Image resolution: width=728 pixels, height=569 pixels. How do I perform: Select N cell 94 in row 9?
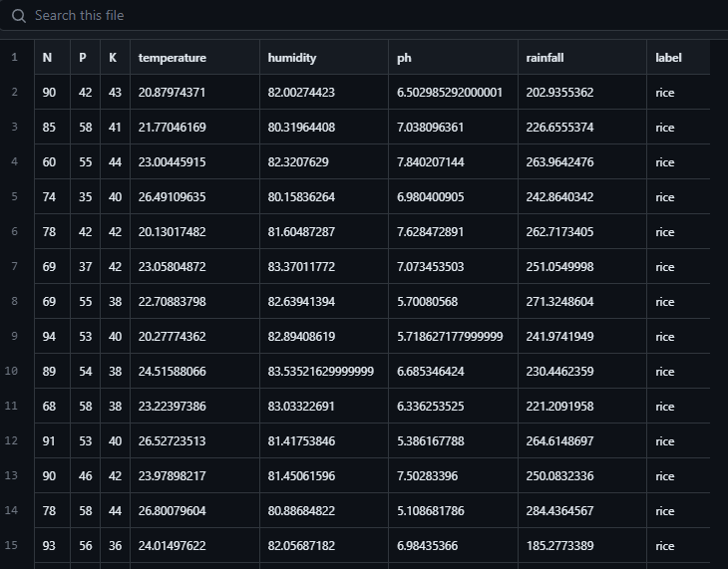(53, 336)
